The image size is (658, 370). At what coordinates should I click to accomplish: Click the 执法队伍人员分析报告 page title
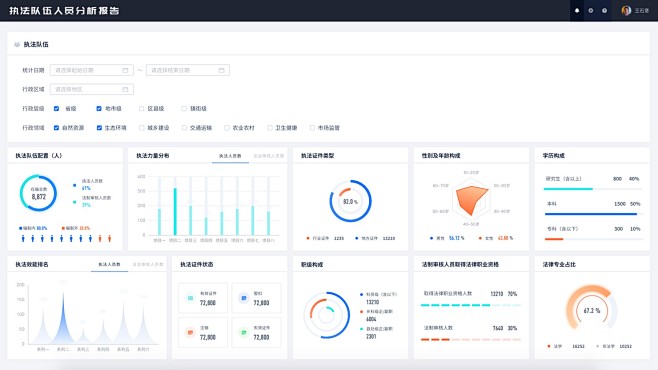(64, 10)
